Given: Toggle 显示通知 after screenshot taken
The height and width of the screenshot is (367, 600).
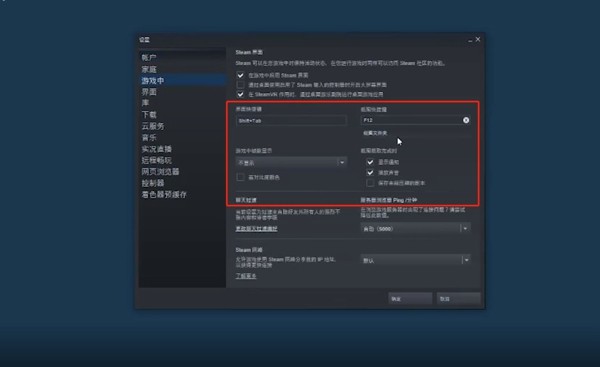Looking at the screenshot, I should 370,162.
